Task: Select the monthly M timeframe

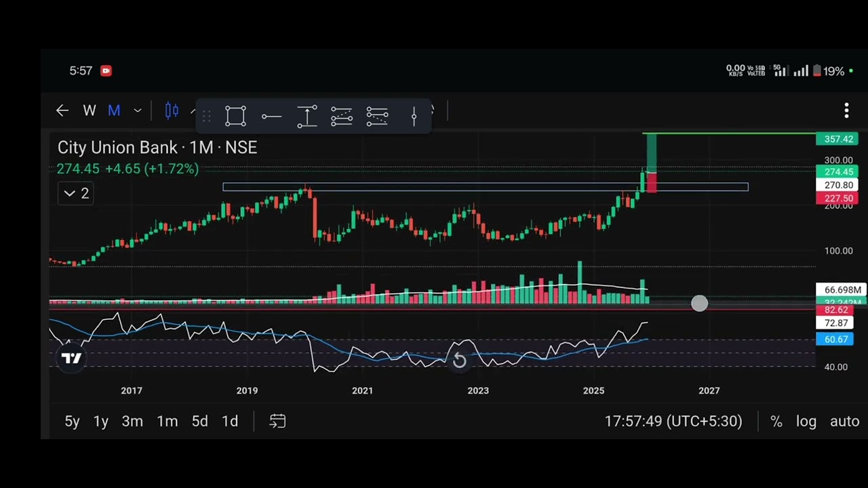Action: pyautogui.click(x=114, y=110)
